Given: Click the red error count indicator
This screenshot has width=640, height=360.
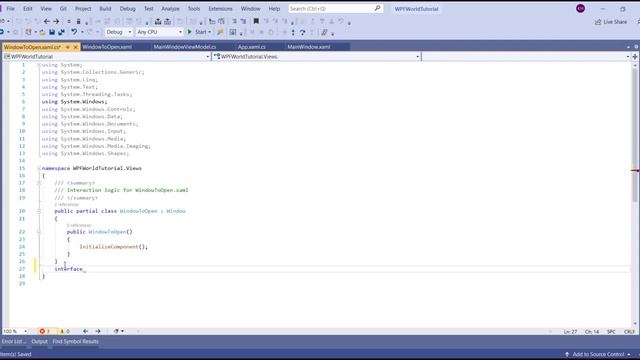Looking at the screenshot, I should 45,331.
